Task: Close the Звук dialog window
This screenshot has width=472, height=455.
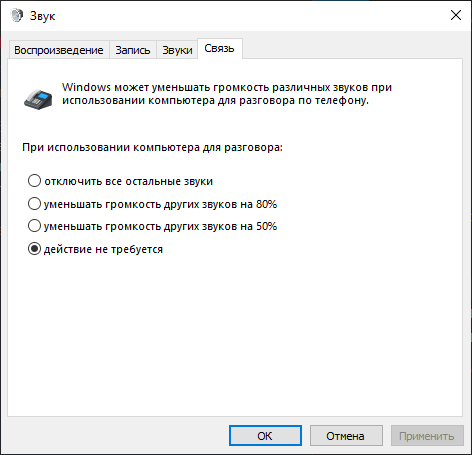Action: point(456,15)
